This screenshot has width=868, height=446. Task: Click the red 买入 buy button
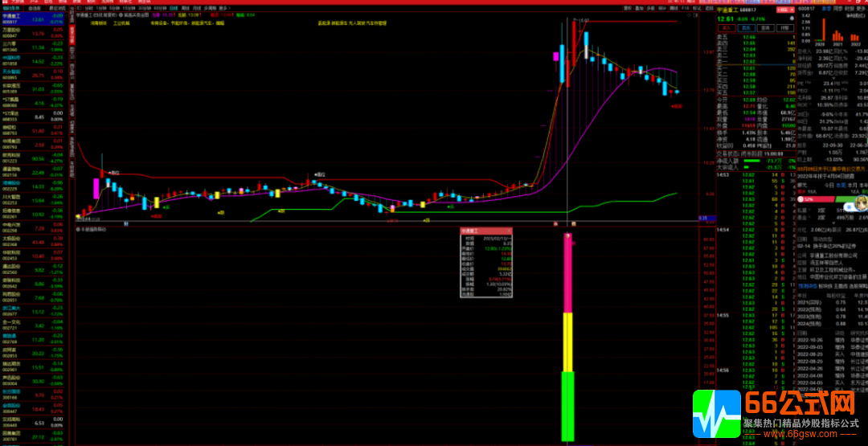[x=727, y=28]
